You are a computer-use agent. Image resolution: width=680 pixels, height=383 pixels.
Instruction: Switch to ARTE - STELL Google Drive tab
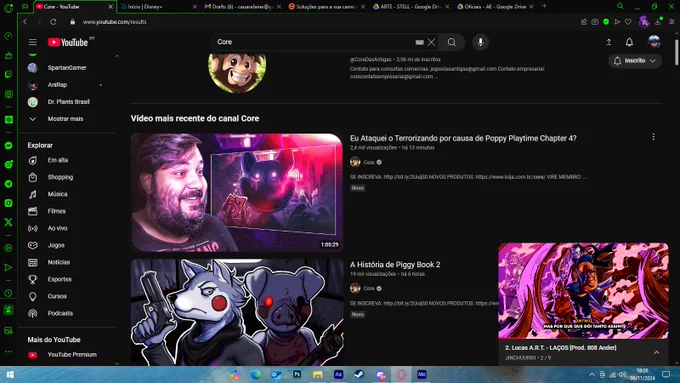pos(411,7)
